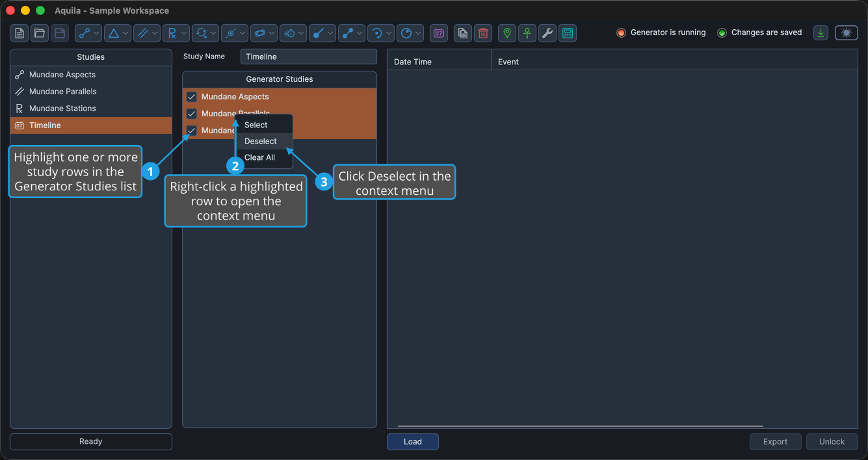The height and width of the screenshot is (460, 868).
Task: Toggle light theme with the sun icon
Action: (x=847, y=32)
